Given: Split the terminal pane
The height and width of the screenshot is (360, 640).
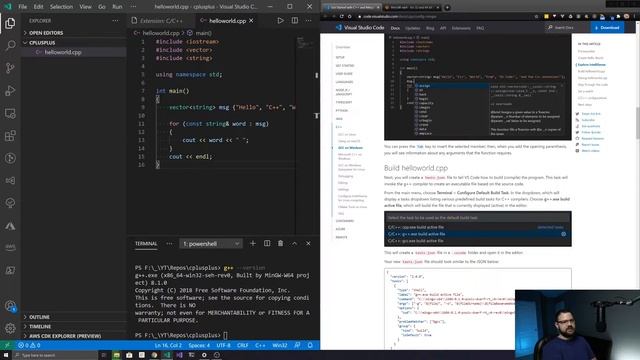Looking at the screenshot, I should click(x=267, y=243).
